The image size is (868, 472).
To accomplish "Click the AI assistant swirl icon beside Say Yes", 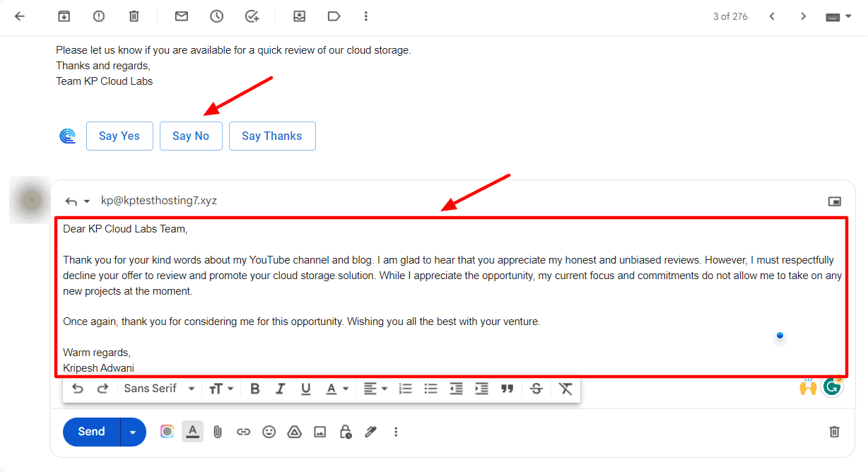I will click(x=67, y=136).
